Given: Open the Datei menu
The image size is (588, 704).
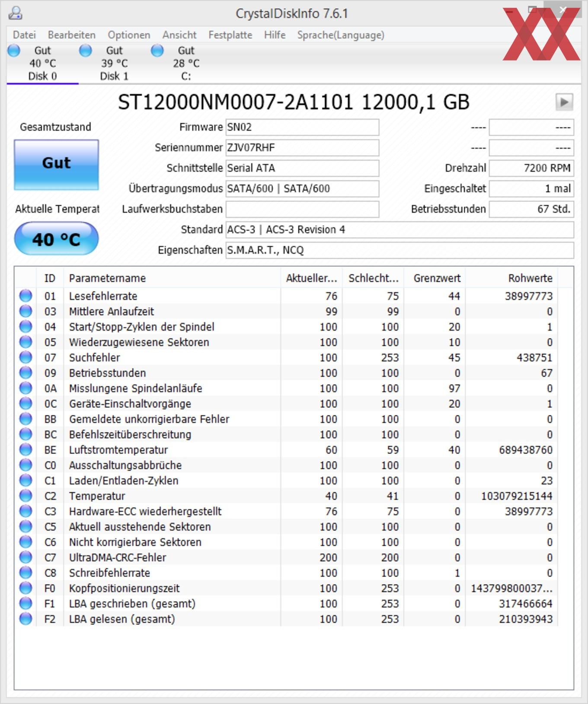Looking at the screenshot, I should click(24, 35).
